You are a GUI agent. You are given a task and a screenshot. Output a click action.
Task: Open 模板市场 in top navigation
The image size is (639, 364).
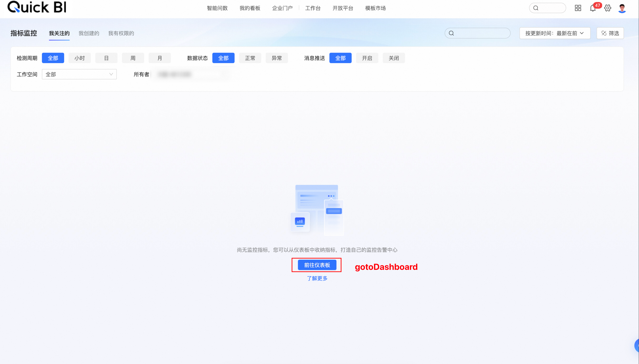click(x=375, y=8)
